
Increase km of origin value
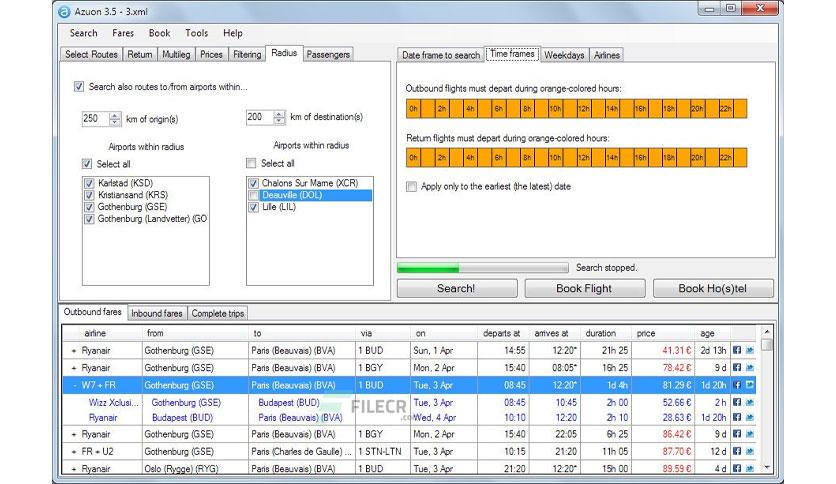115,115
